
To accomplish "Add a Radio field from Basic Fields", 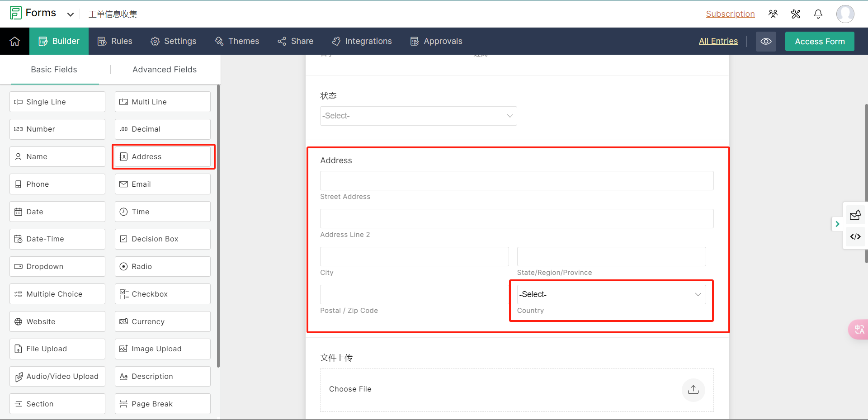I will (x=162, y=267).
